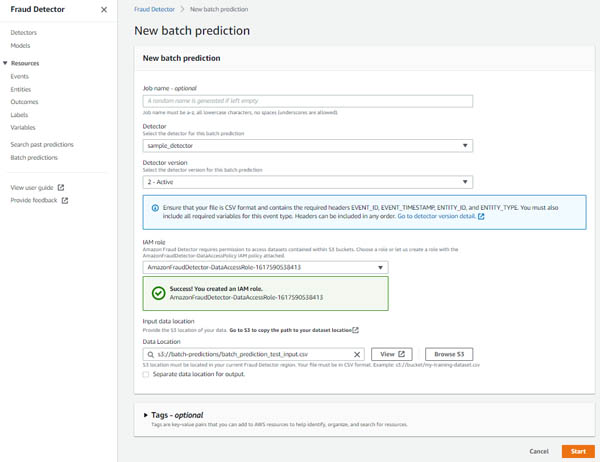Collapse the Resources section in sidebar
Screen dimensions: 600x462
[x=5, y=63]
